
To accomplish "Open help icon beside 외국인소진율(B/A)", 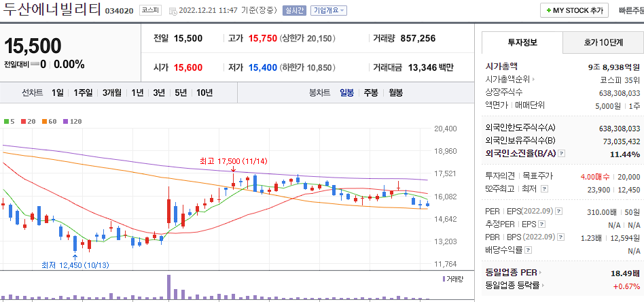I will tap(562, 154).
